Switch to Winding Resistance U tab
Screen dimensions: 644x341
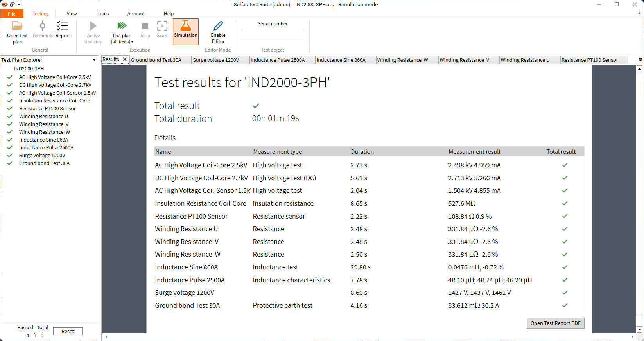coord(530,60)
